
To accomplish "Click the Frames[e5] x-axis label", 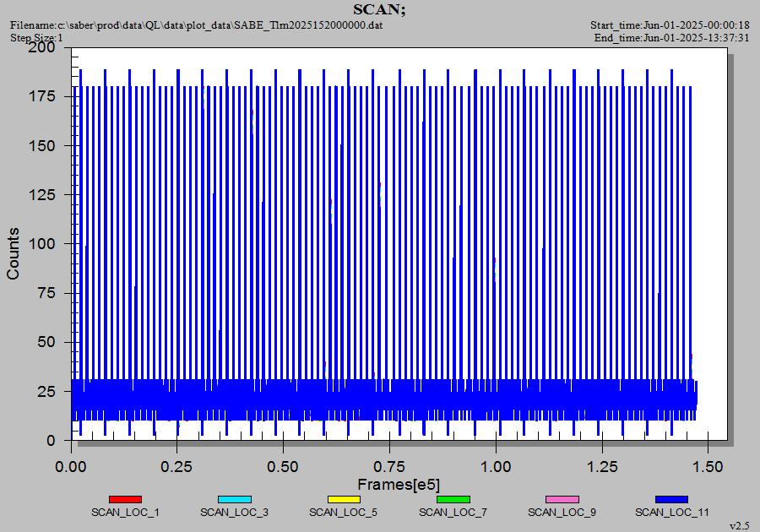I will [399, 485].
